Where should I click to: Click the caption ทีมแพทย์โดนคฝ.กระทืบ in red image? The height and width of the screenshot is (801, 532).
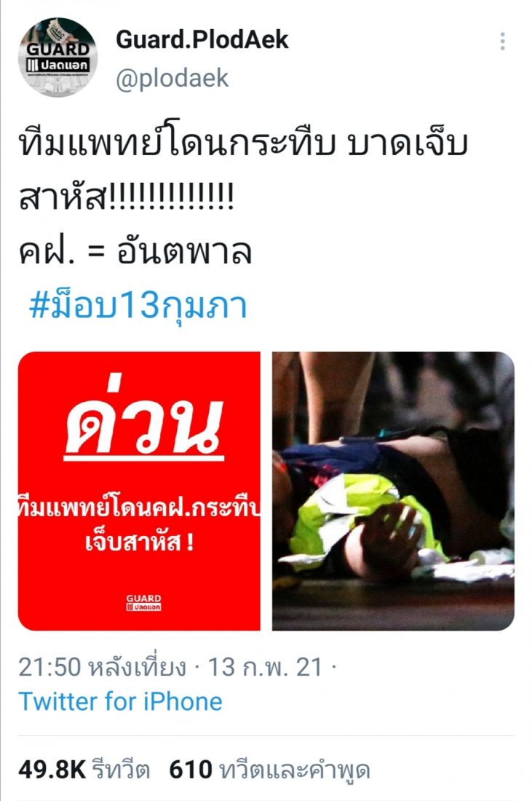(139, 509)
